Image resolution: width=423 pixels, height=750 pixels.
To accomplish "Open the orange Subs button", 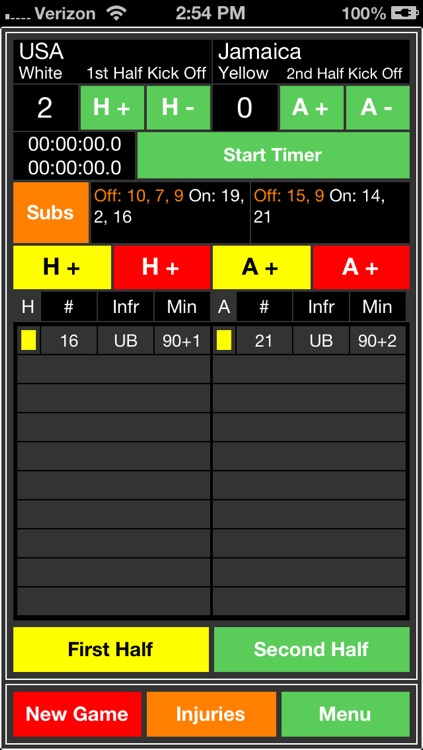I will [51, 212].
